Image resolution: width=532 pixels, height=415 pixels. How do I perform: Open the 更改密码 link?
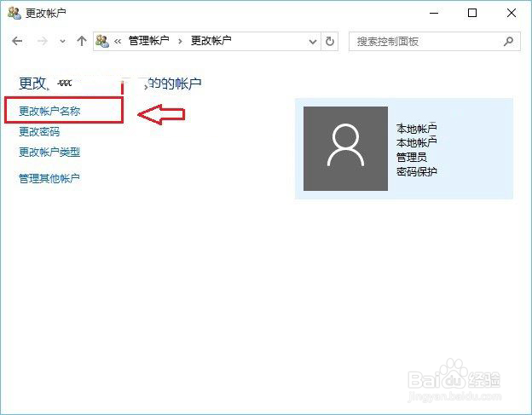(x=39, y=131)
